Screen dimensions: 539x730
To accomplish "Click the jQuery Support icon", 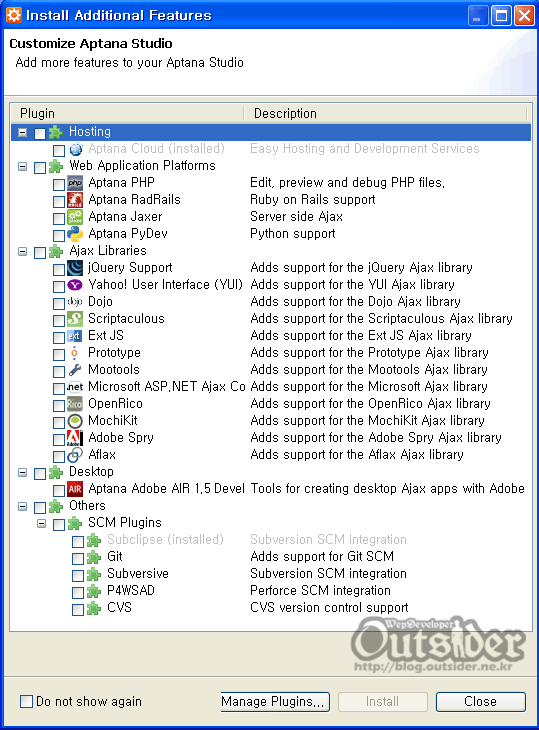I will [75, 268].
